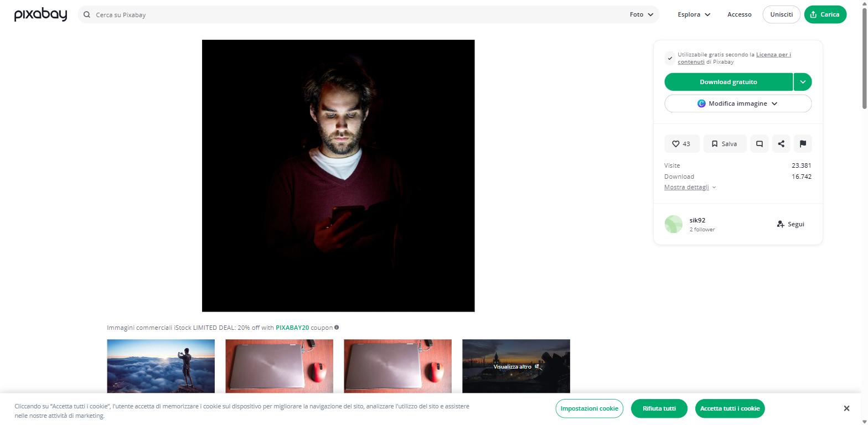Image resolution: width=868 pixels, height=425 pixels.
Task: Open the Esplora menu
Action: click(x=694, y=15)
